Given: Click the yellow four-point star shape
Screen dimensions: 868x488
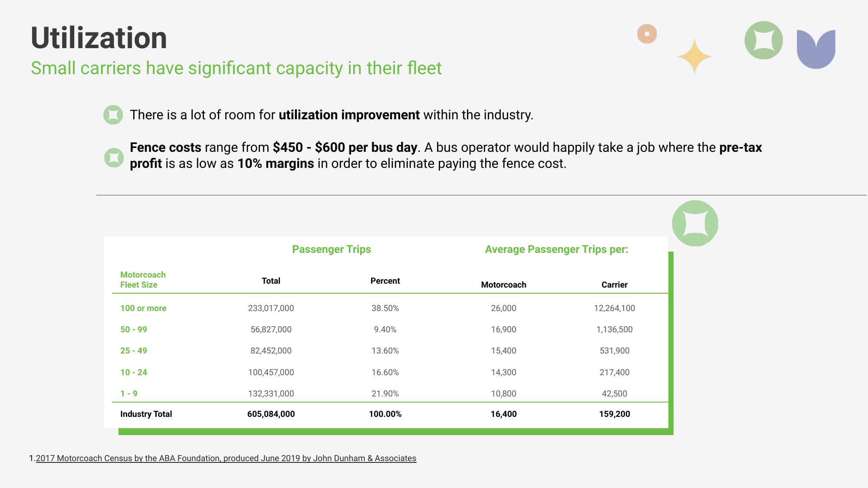Looking at the screenshot, I should 694,57.
